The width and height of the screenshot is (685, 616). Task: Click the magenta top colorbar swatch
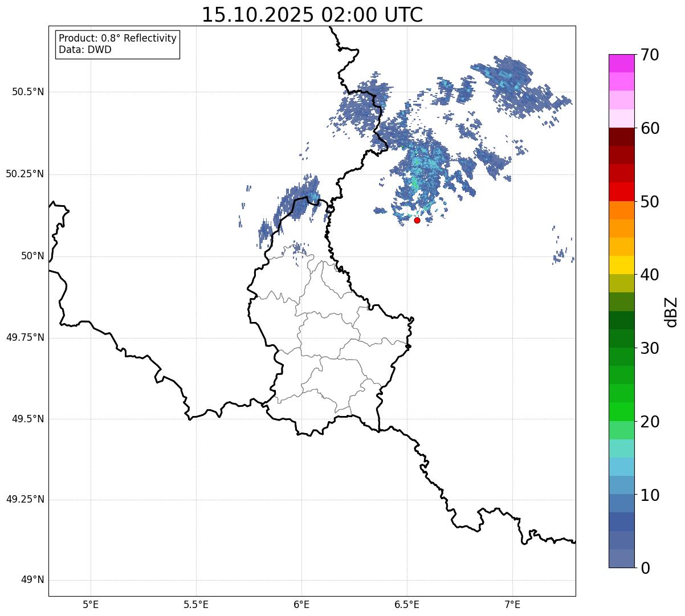621,63
